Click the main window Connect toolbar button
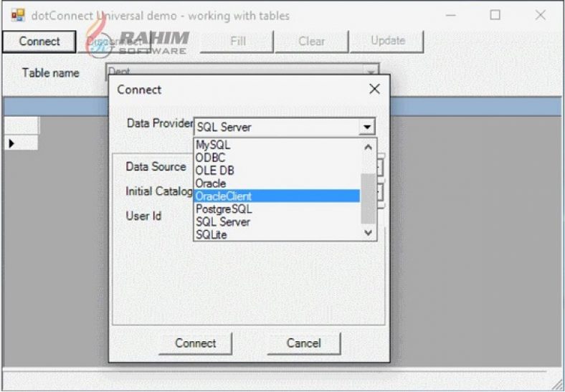Screen dimensions: 565x392 39,42
